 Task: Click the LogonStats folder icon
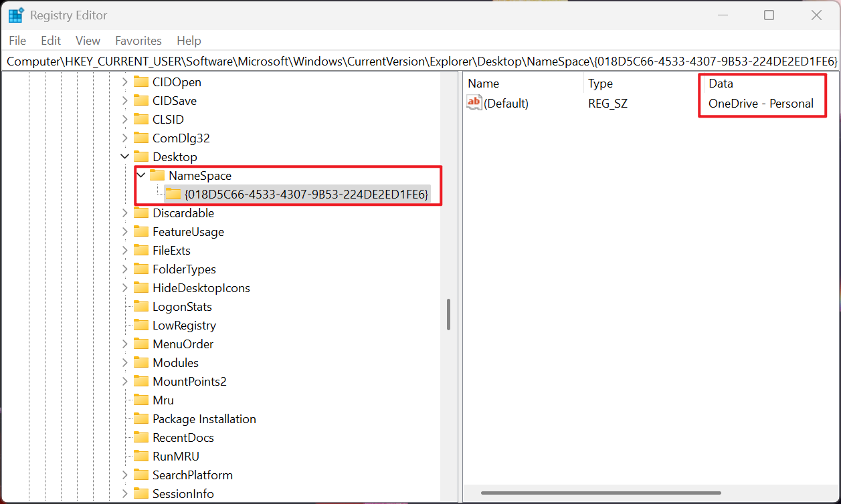tap(141, 307)
